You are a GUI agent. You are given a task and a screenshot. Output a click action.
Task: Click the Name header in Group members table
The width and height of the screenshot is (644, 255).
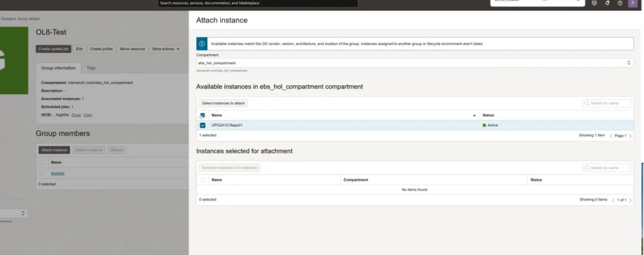point(56,162)
